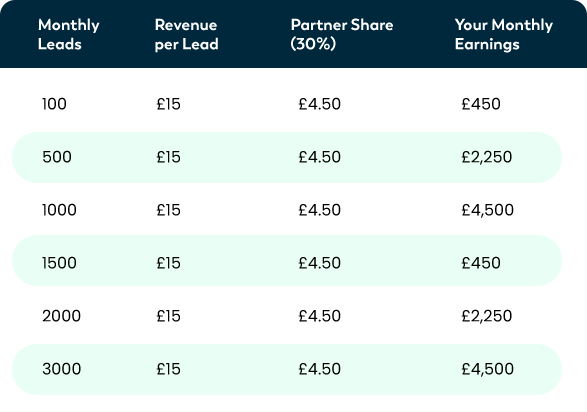This screenshot has width=587, height=412.
Task: Select £15 revenue in the 2000 row
Action: point(168,316)
